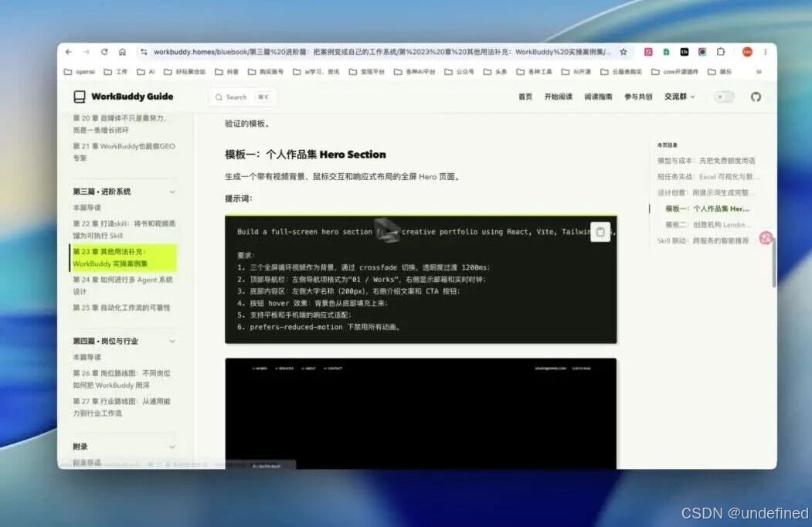Open the 各种工具 bookmark folder
812x527 pixels.
534,72
